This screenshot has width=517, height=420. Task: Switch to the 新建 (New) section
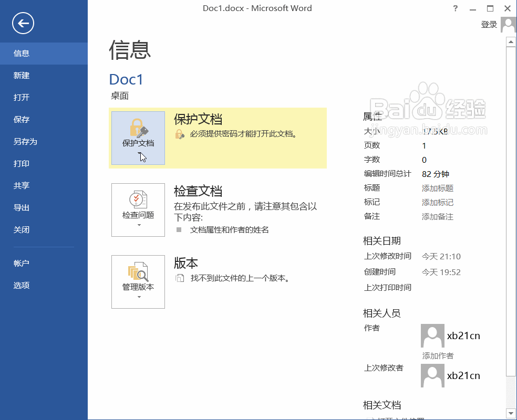(x=22, y=75)
